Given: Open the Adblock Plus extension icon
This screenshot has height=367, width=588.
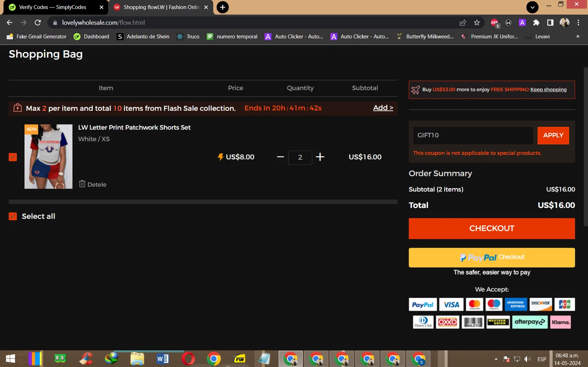Looking at the screenshot, I should coord(495,23).
